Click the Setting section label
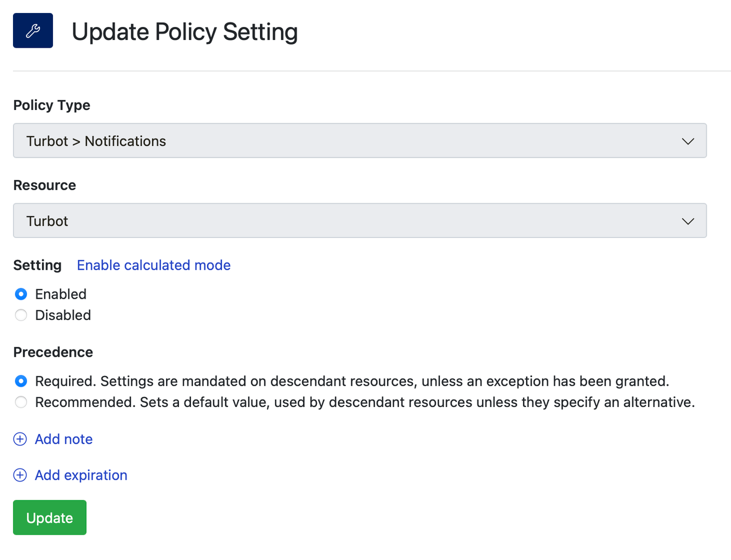731x560 pixels. [x=37, y=265]
